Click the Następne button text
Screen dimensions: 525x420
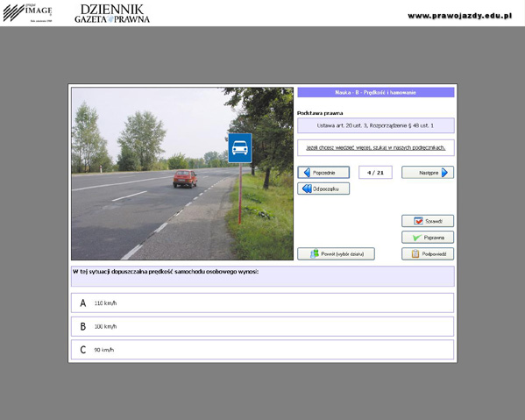click(x=429, y=173)
